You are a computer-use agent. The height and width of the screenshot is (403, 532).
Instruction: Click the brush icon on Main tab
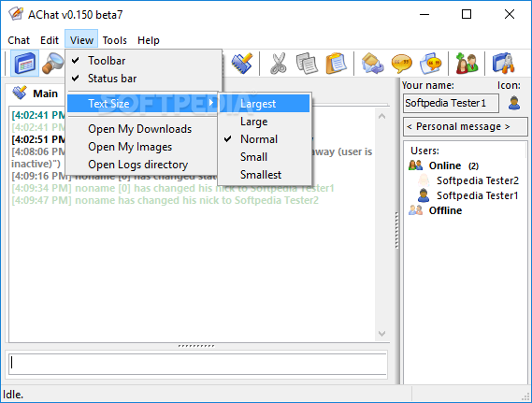click(x=20, y=93)
